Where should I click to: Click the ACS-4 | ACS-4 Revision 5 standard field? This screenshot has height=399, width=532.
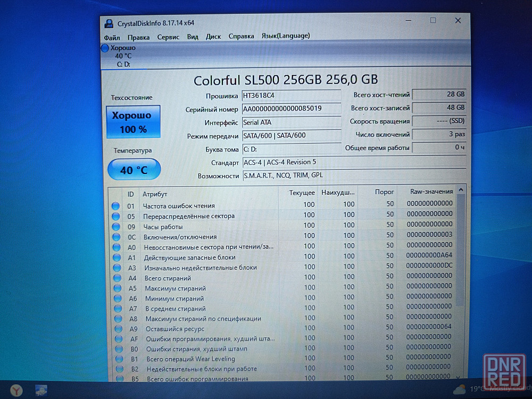pyautogui.click(x=354, y=162)
